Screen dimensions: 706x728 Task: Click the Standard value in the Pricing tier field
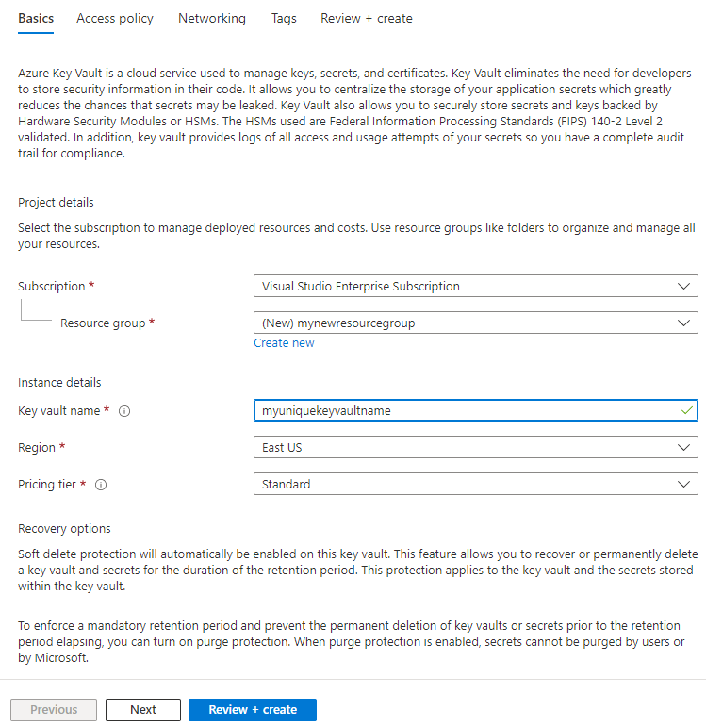tap(287, 485)
